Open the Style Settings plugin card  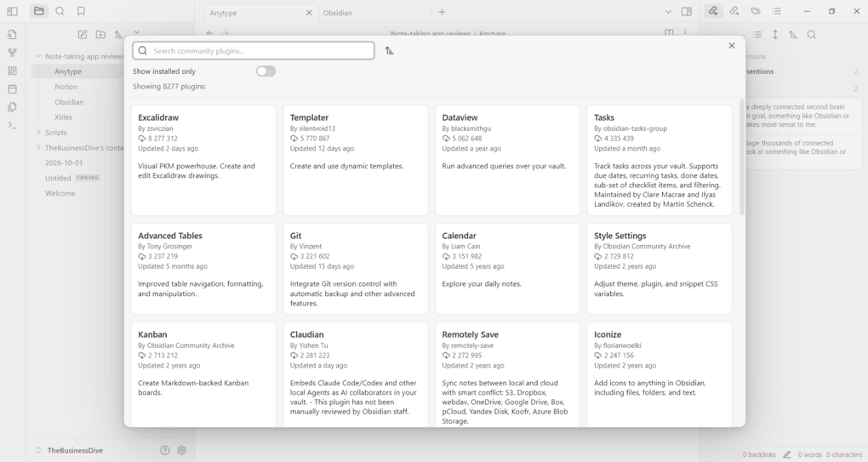pyautogui.click(x=660, y=269)
